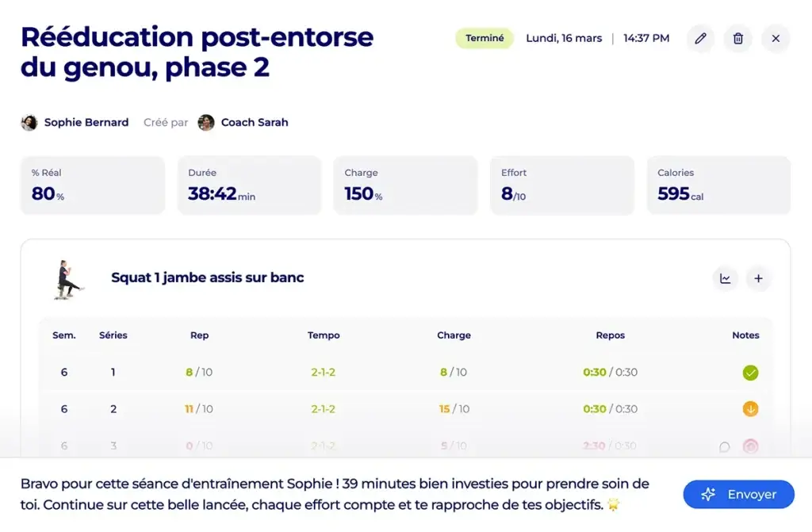Click repos 0:30 / 0:30 in series 1
Screen dimensions: 812x532
pos(610,373)
